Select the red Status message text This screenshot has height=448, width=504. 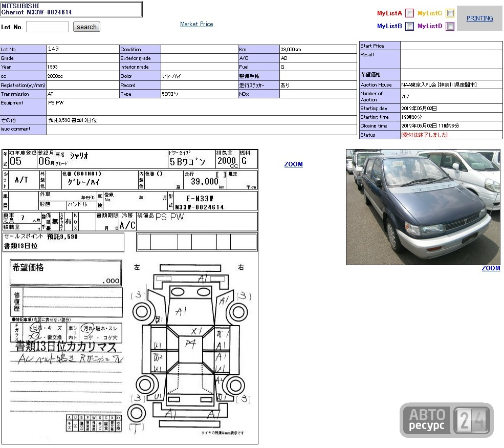424,135
